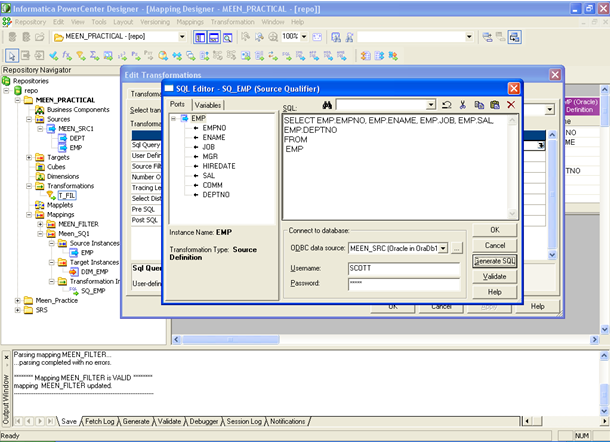Click the copy icon in SQL Editor
Viewport: 610px width, 442px height.
pyautogui.click(x=479, y=105)
